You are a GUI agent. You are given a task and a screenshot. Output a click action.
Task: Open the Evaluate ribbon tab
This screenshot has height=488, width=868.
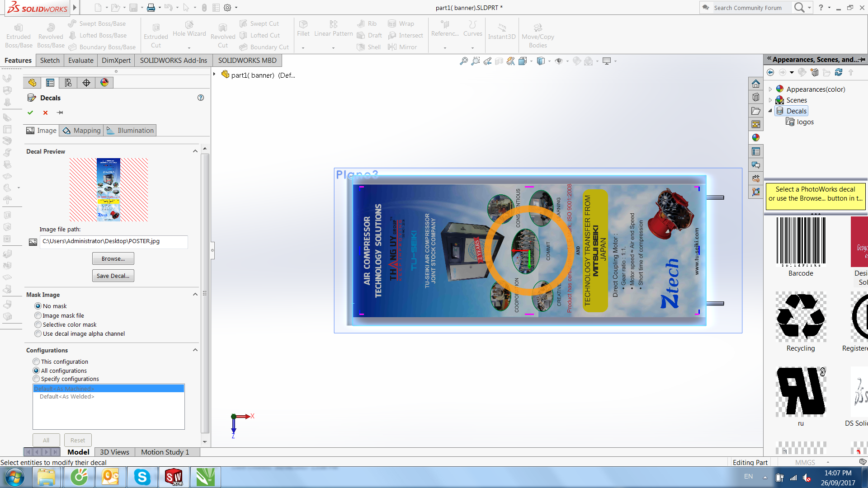coord(81,61)
